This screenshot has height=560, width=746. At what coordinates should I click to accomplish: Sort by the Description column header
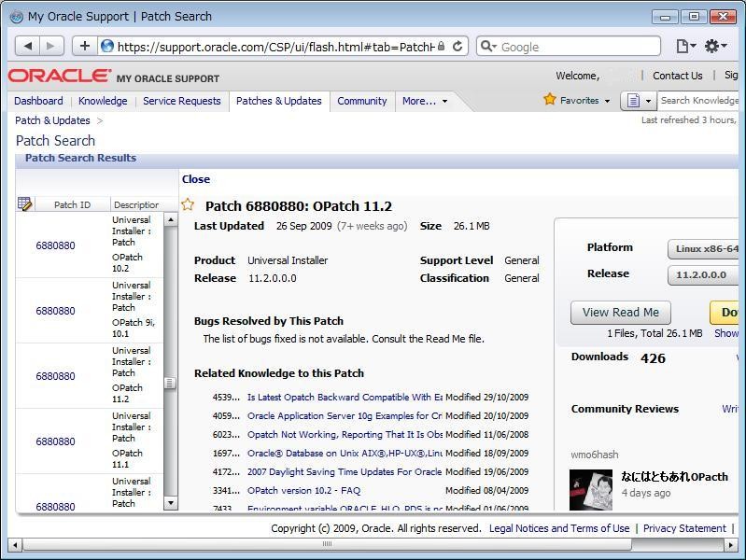pyautogui.click(x=136, y=204)
